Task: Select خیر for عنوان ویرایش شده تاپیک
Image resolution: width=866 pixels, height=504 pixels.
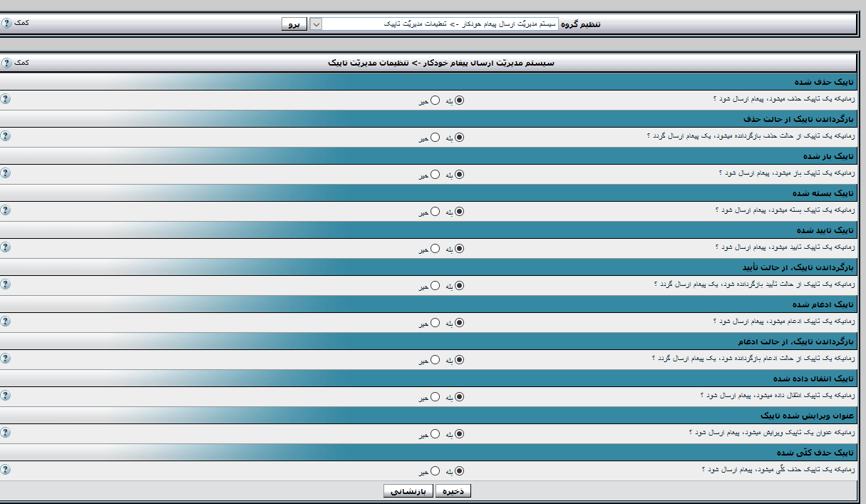Action: click(x=435, y=434)
